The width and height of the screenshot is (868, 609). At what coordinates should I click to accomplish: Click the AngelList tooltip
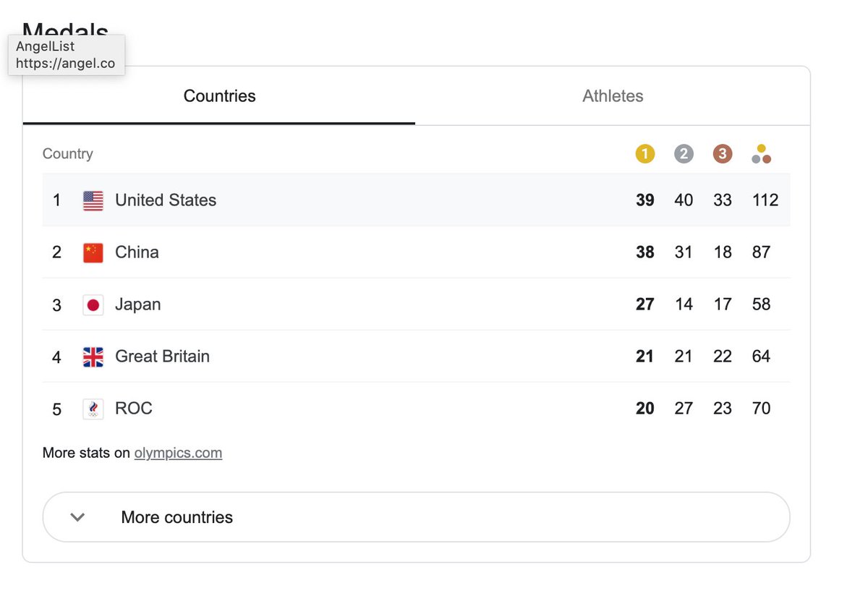tap(67, 55)
